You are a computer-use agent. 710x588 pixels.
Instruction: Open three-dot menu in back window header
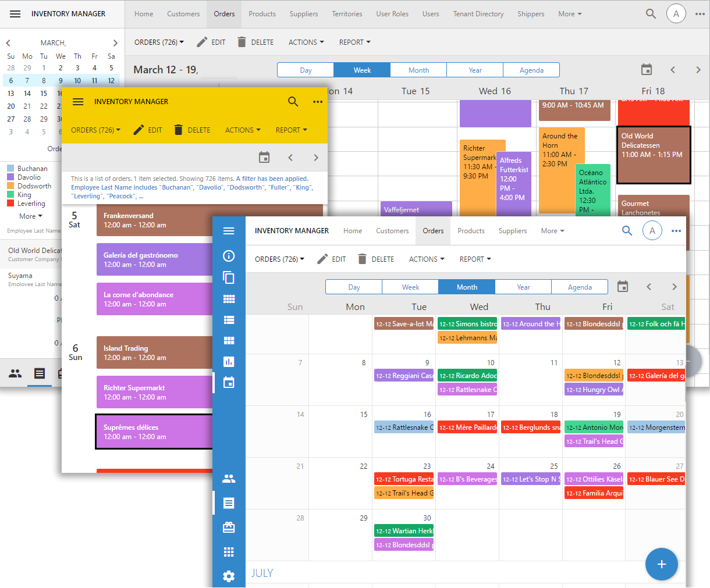pos(700,14)
